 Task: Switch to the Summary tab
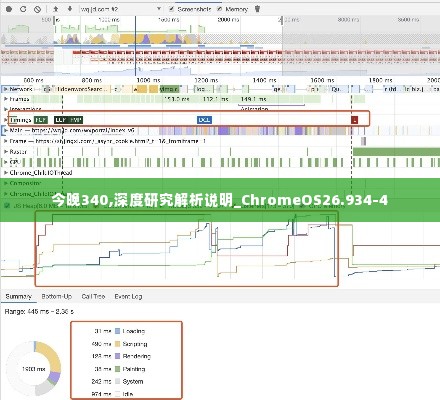(18, 296)
